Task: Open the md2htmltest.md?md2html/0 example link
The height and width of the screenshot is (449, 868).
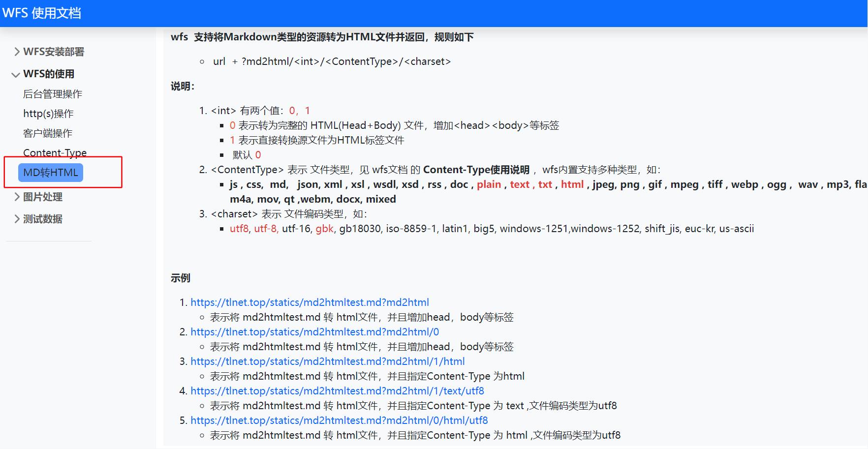Action: click(314, 332)
